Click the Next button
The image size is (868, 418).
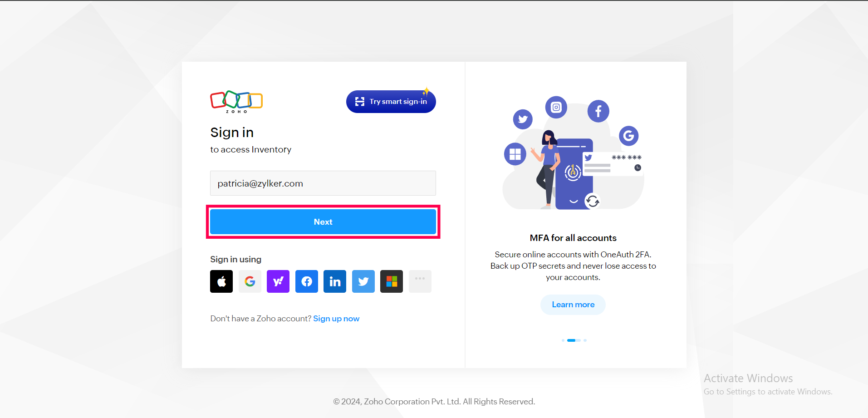pyautogui.click(x=323, y=221)
